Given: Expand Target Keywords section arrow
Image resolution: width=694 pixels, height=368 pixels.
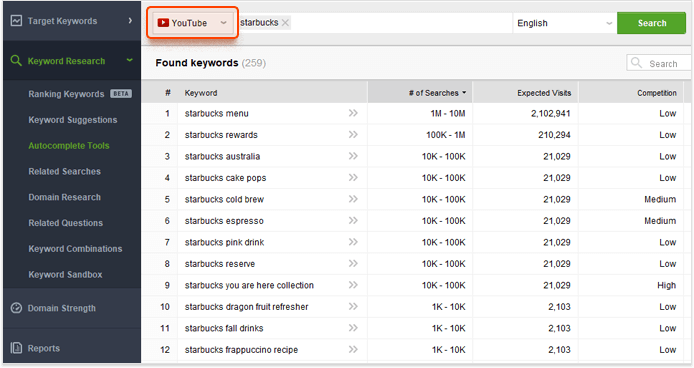Looking at the screenshot, I should (130, 20).
